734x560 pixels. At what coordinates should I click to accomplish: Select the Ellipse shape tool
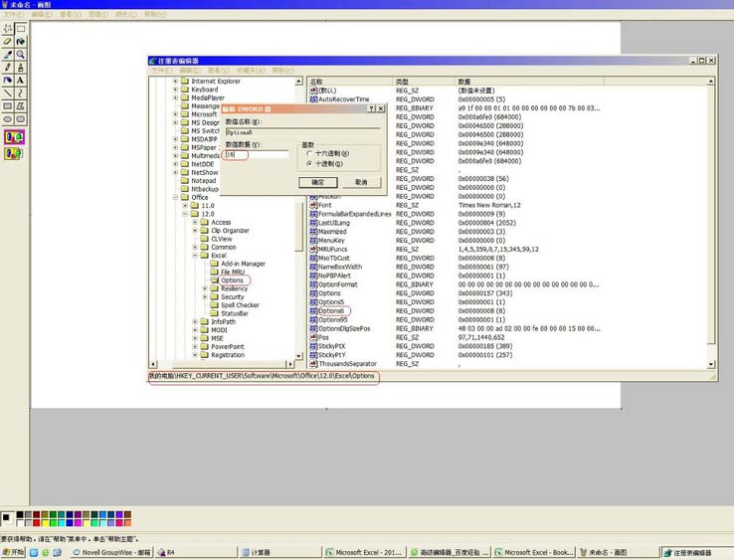pos(8,119)
